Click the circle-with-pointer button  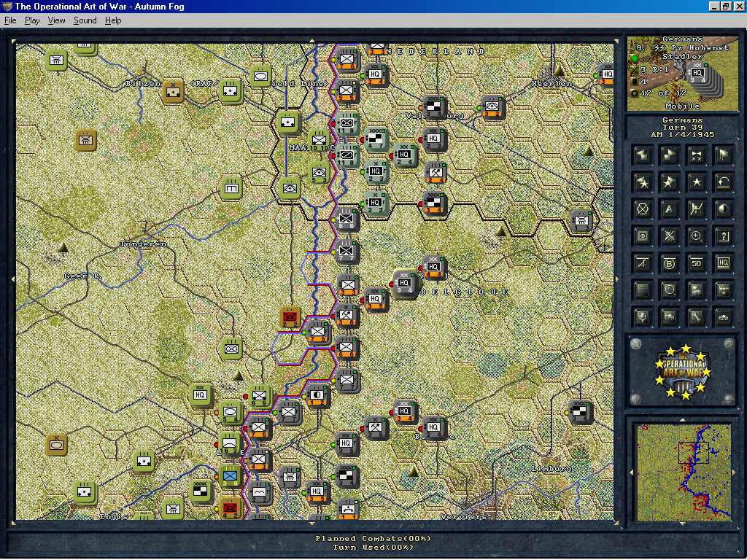point(670,290)
